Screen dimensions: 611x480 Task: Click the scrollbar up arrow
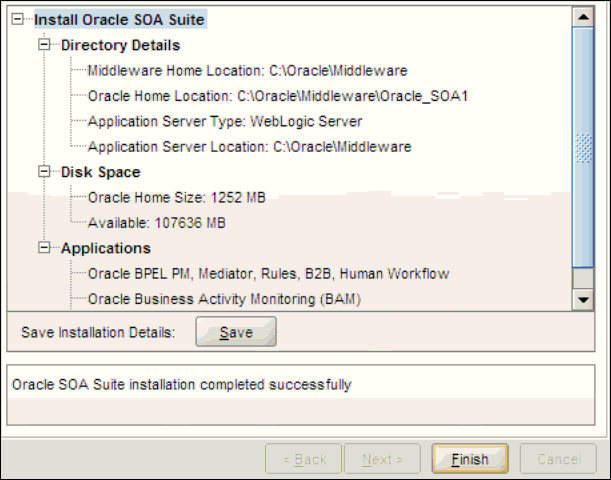583,17
